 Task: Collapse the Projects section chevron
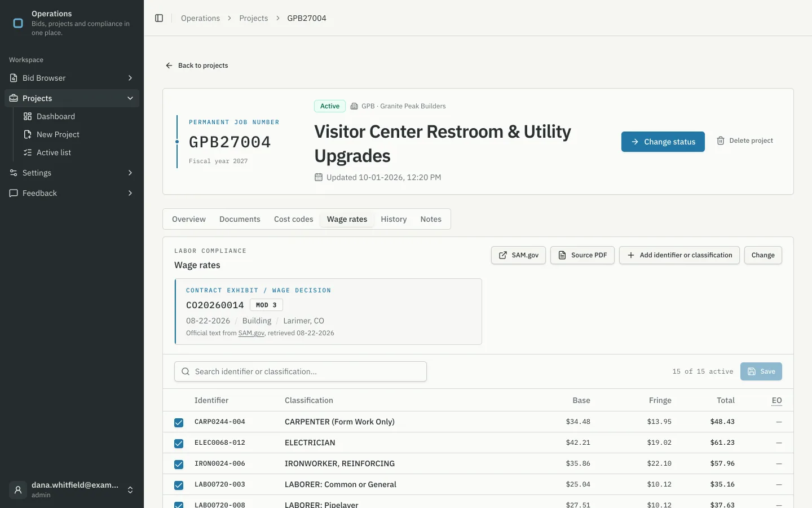130,98
